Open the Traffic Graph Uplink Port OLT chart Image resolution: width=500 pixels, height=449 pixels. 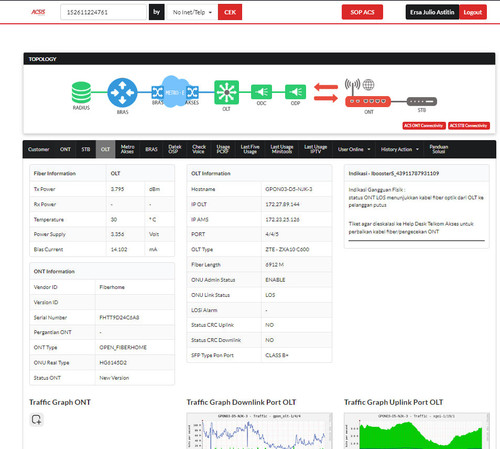pos(417,431)
